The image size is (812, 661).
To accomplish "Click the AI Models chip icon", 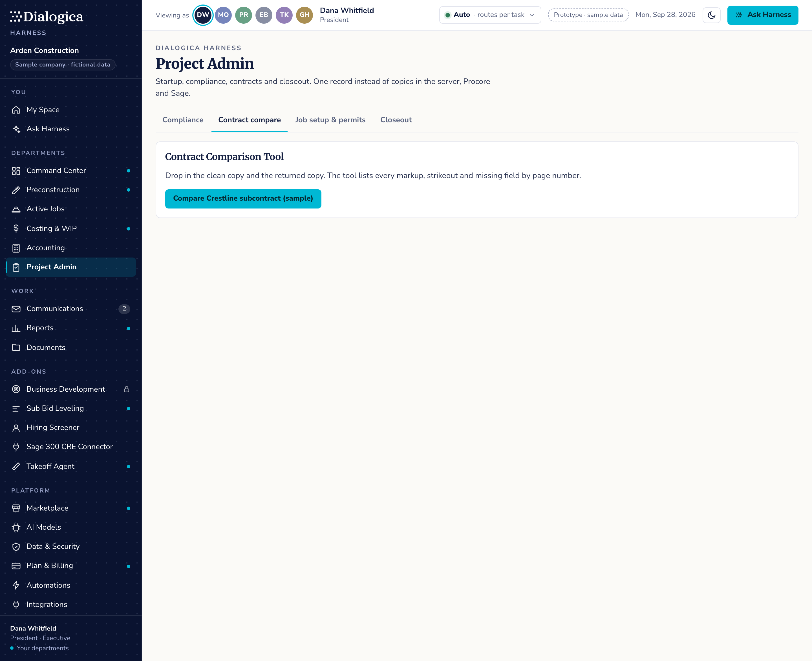I will 16,527.
